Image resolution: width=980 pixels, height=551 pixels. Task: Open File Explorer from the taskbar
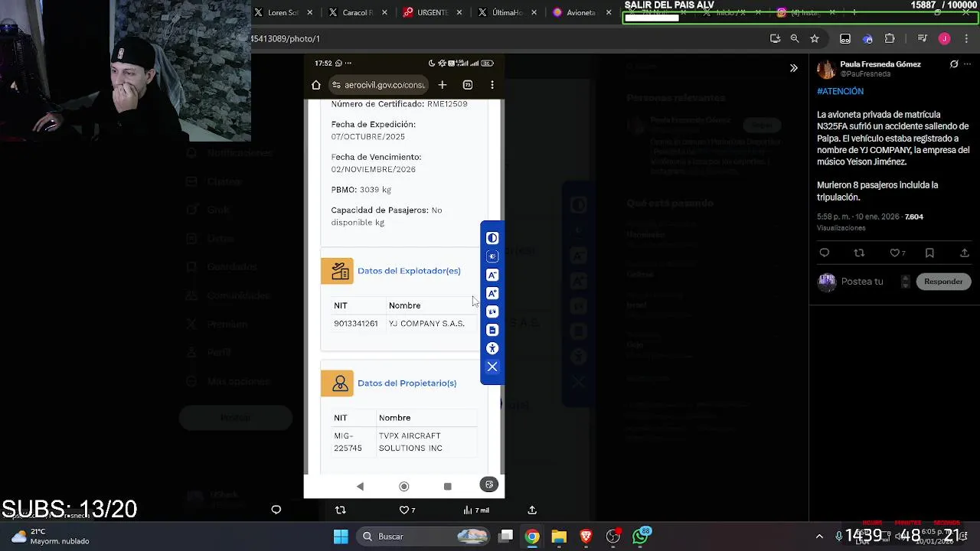click(x=559, y=536)
